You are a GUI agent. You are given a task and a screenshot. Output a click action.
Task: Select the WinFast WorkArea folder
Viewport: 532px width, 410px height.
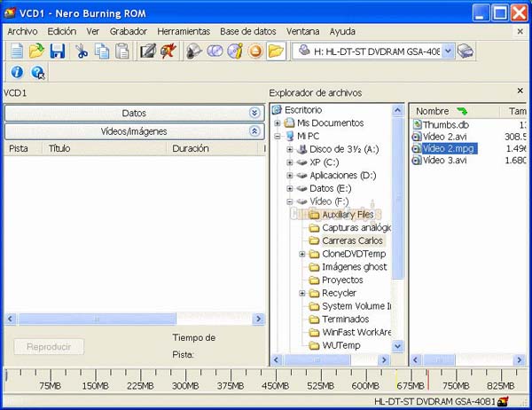[x=356, y=332]
